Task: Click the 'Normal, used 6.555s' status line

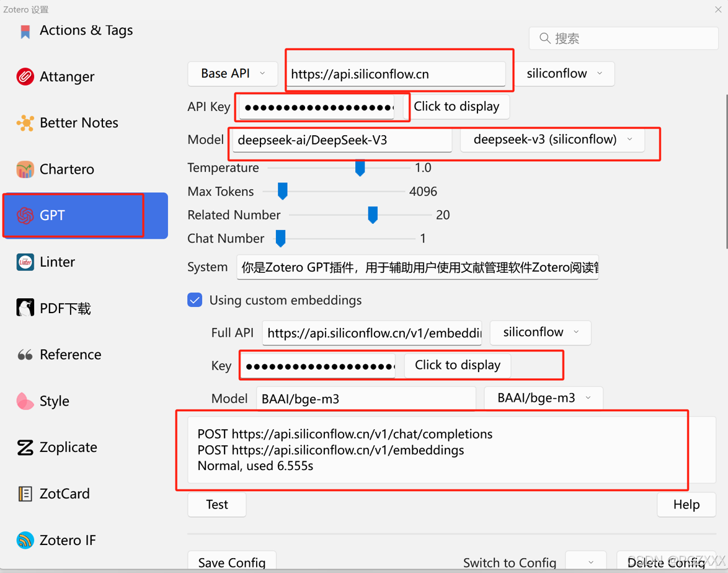Action: [x=255, y=466]
